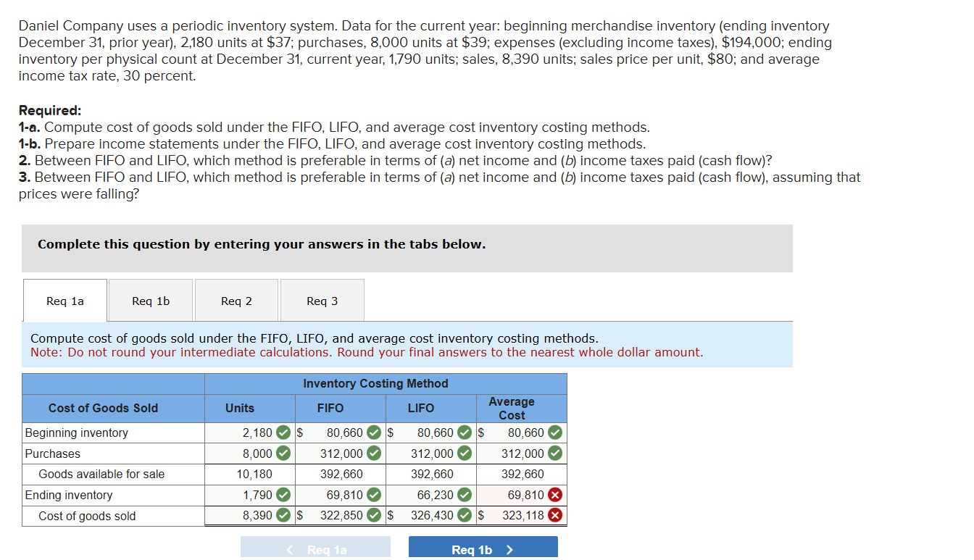Fix the incorrect Average Cost ending inventory field

point(521,496)
